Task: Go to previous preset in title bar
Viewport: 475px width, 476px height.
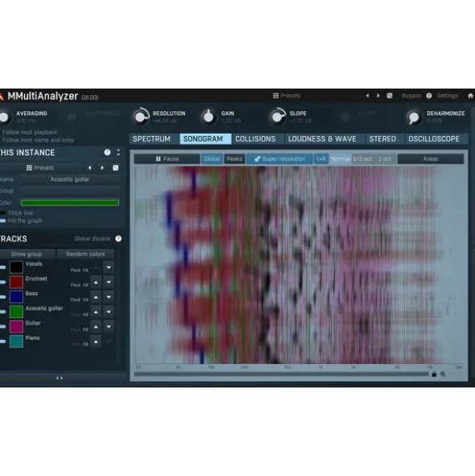Action: (x=368, y=96)
